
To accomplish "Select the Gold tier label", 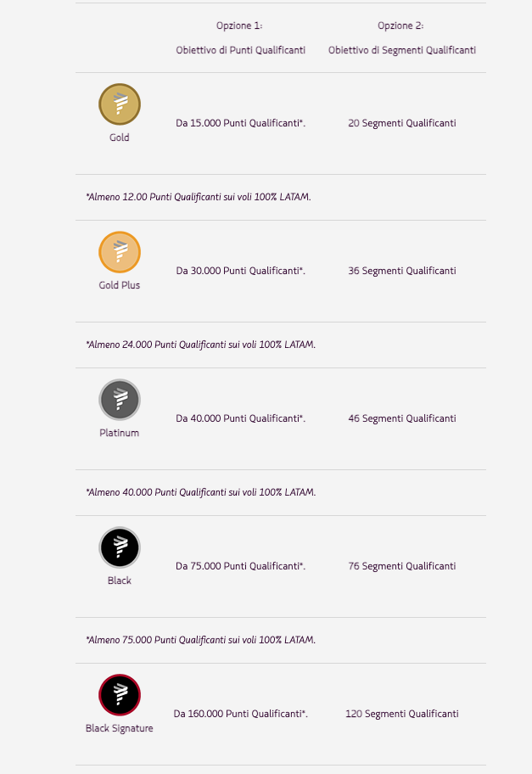I will tap(120, 137).
